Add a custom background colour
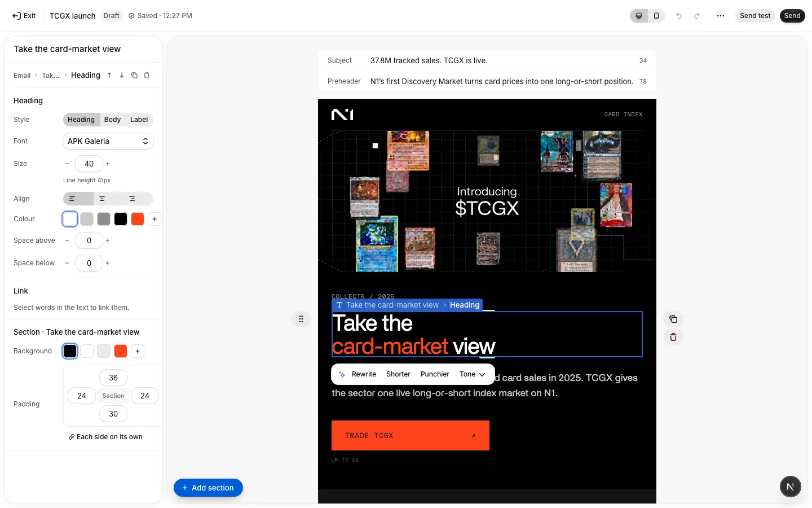The width and height of the screenshot is (812, 508). (x=138, y=351)
